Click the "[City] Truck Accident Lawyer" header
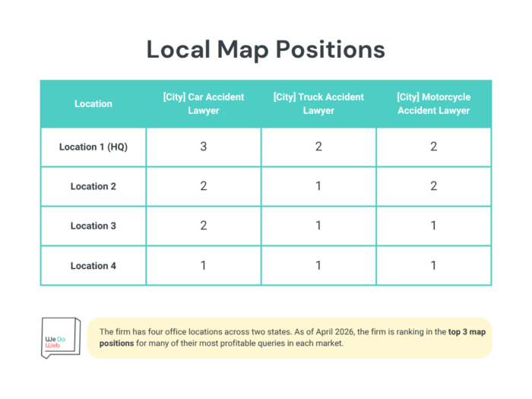Screen dimensions: 532x399 (x=318, y=104)
